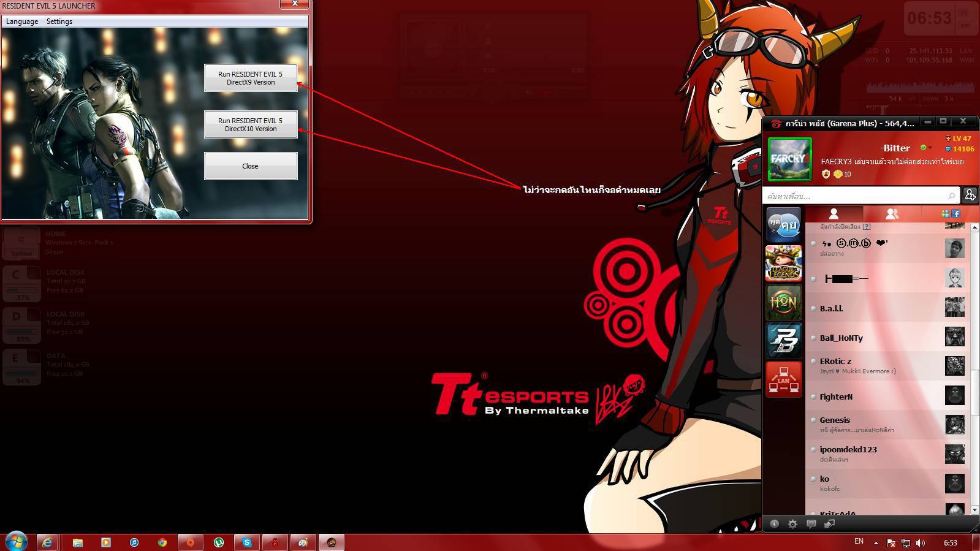Screen dimensions: 980x551
Task: Run RESIDENT EVIL 5 DirectX10 Version
Action: point(251,124)
